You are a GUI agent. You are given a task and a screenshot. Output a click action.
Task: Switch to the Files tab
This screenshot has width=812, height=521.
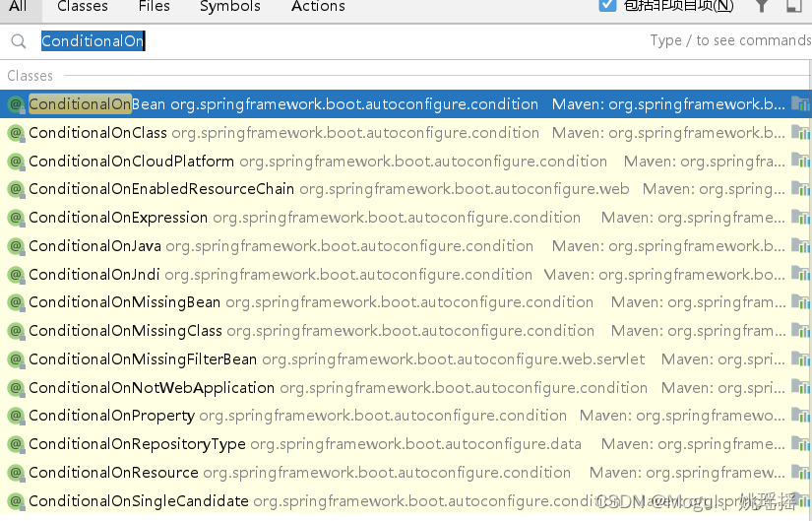[154, 6]
